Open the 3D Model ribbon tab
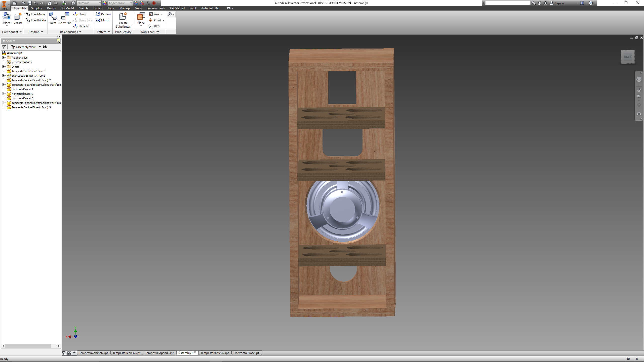 click(x=67, y=8)
